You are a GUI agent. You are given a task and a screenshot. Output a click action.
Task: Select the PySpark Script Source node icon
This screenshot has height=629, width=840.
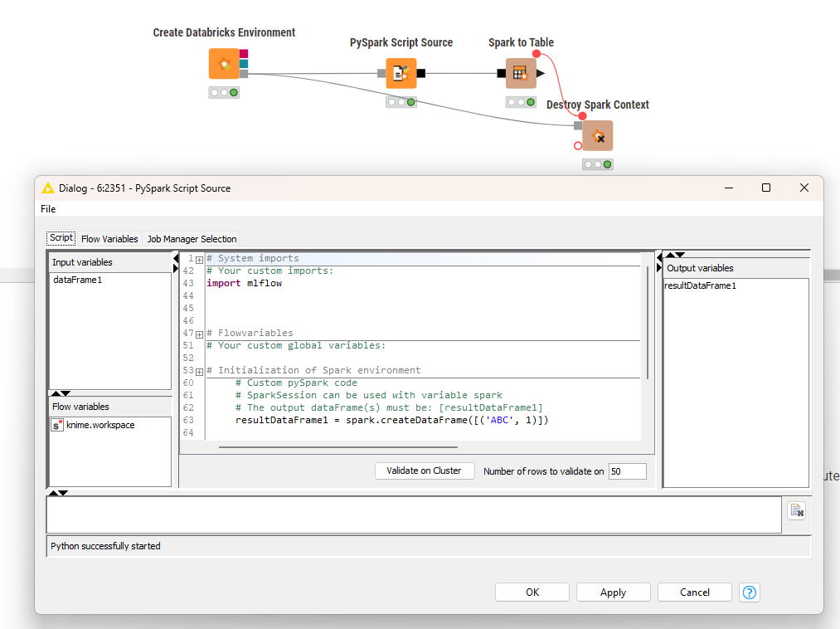(x=401, y=74)
